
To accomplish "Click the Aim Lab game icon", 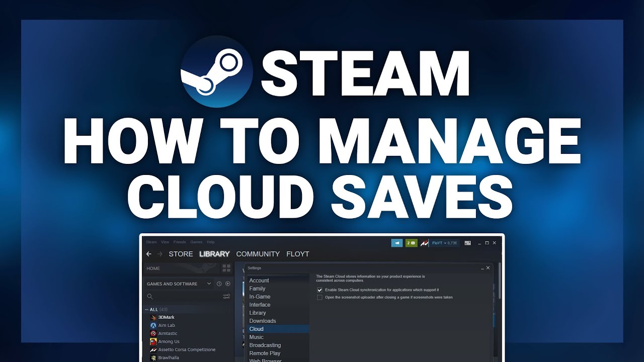I will [x=153, y=325].
